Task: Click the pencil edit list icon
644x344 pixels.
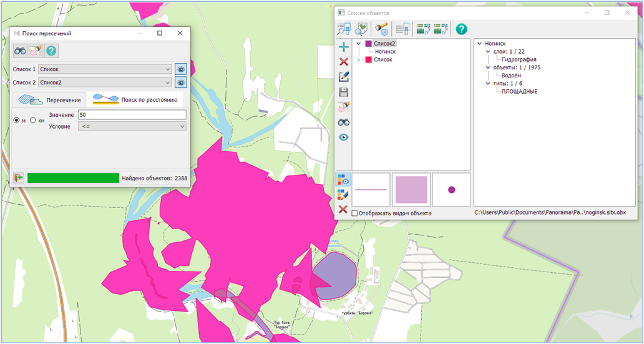Action: tap(343, 77)
